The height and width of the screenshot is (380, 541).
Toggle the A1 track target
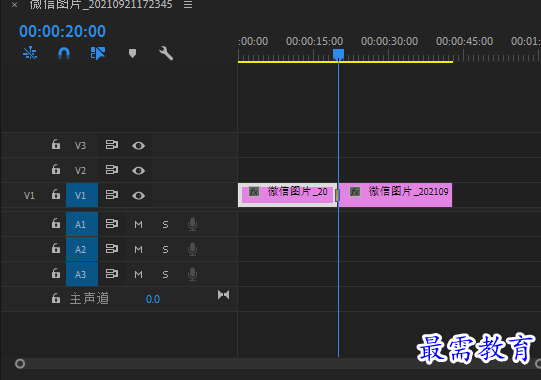(82, 224)
